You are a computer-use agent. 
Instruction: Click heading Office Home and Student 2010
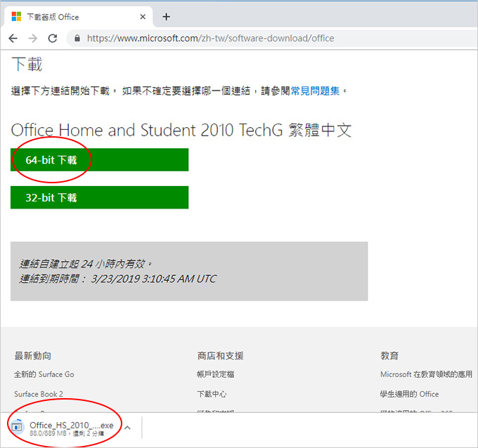click(x=181, y=130)
